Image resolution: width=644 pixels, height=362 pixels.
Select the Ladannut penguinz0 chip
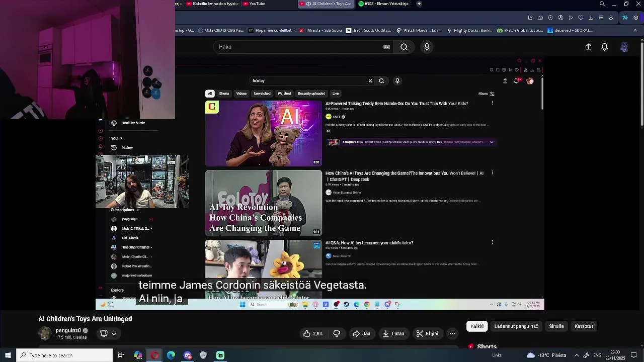click(x=516, y=326)
